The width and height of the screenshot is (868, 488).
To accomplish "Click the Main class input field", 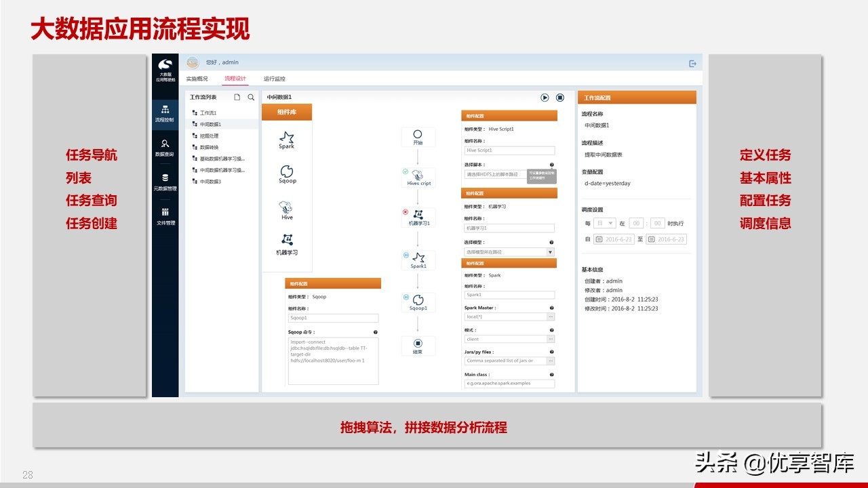I will pos(509,383).
